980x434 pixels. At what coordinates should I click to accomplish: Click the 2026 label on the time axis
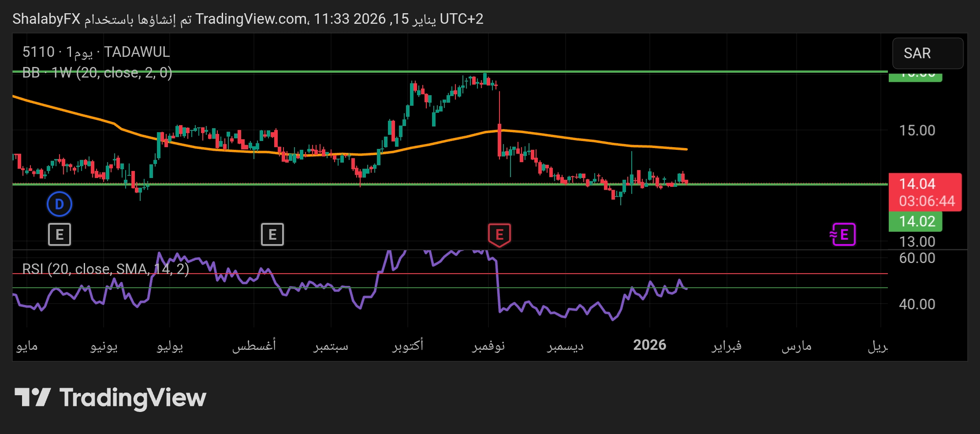pyautogui.click(x=649, y=345)
